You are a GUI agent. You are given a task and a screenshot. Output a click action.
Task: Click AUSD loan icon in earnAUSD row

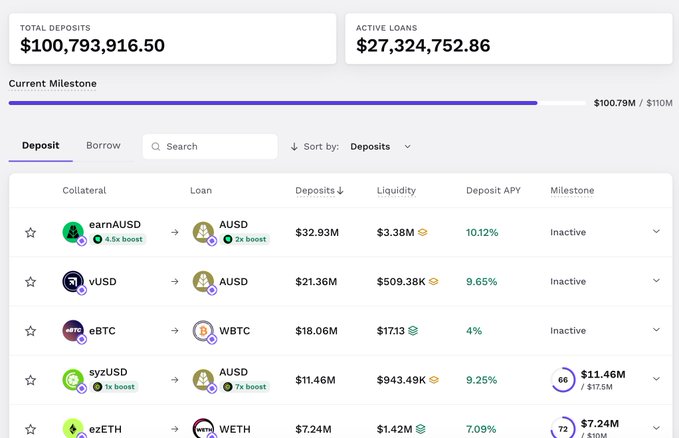coord(203,232)
